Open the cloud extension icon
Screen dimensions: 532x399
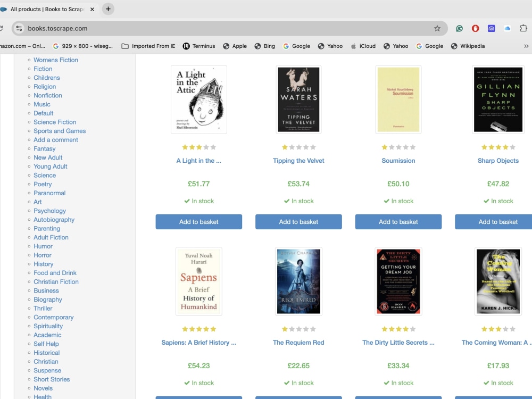pyautogui.click(x=507, y=29)
